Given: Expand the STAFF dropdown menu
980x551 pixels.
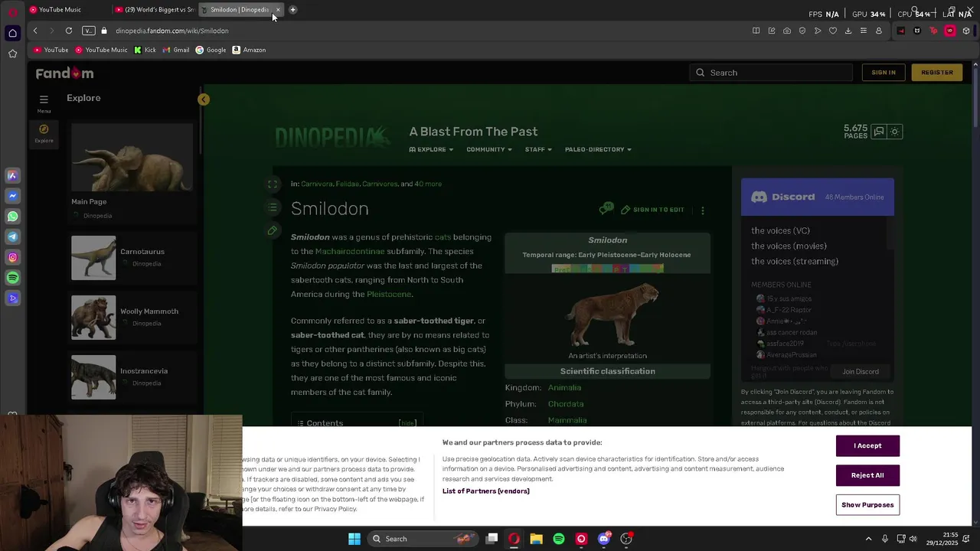Looking at the screenshot, I should click(538, 149).
